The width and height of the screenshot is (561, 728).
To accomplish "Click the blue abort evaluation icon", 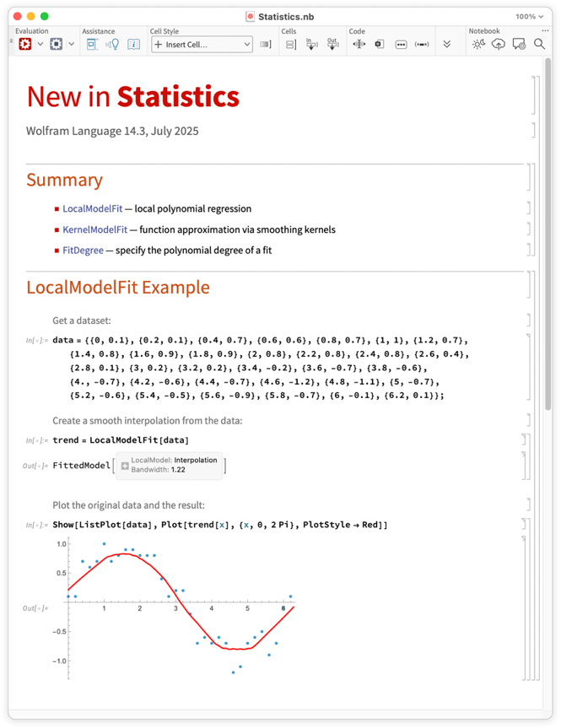I will [x=57, y=44].
